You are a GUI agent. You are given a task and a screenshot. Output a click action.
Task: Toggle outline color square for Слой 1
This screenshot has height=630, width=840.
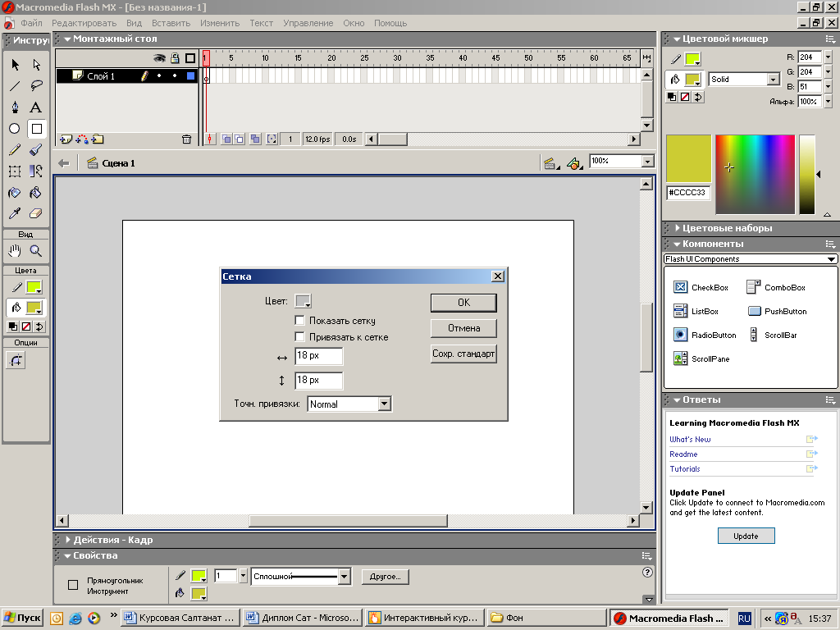click(x=190, y=76)
